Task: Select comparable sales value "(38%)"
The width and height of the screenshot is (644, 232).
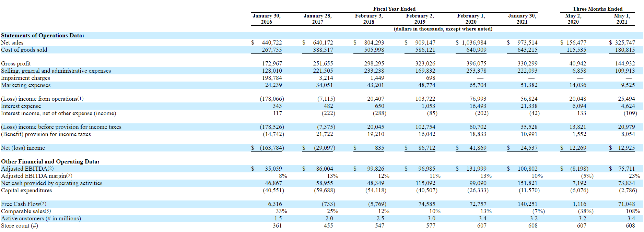Action: pyautogui.click(x=586, y=211)
